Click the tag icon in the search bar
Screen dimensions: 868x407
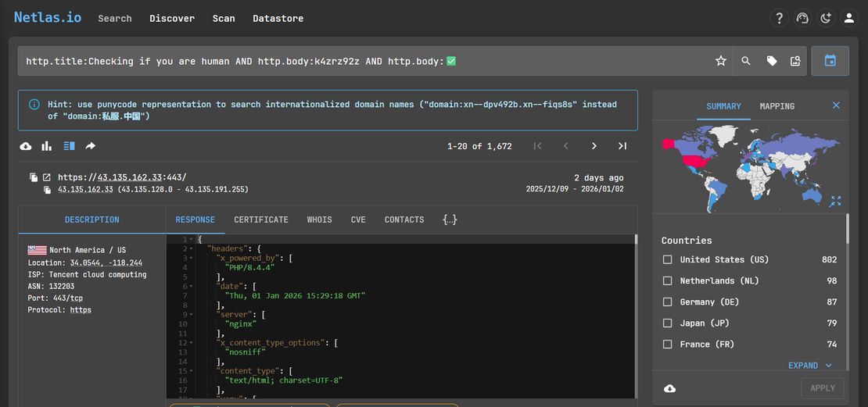(771, 61)
